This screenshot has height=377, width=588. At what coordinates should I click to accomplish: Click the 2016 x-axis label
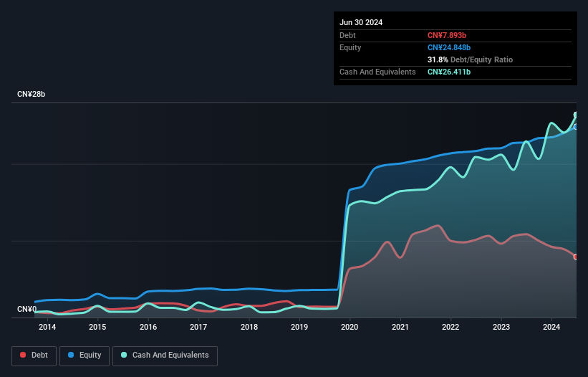click(x=148, y=327)
